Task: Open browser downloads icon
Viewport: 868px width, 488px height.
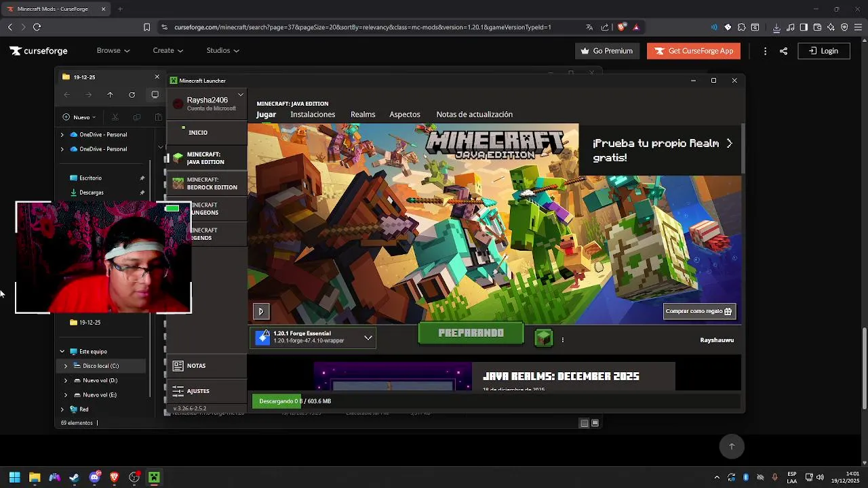Action: 776,27
